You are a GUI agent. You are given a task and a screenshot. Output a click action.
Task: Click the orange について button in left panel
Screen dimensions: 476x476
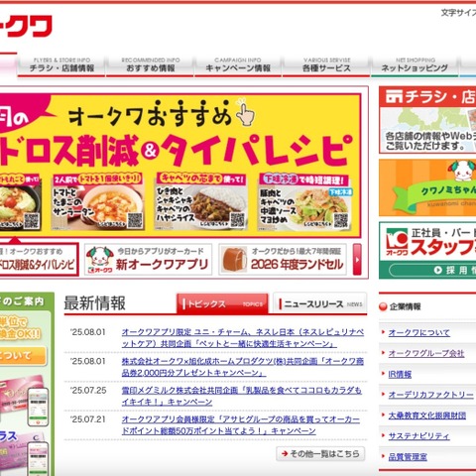tap(23, 356)
